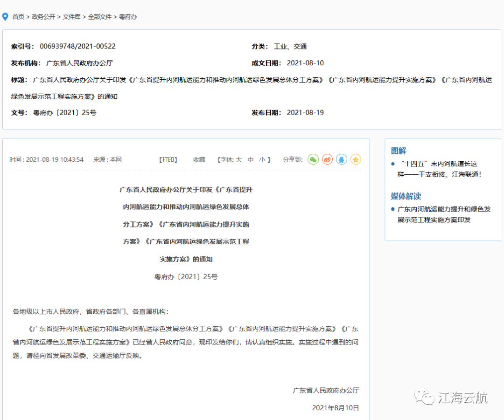The image size is (504, 420).
Task: Open the 文件库 breadcrumb link
Action: (x=72, y=16)
